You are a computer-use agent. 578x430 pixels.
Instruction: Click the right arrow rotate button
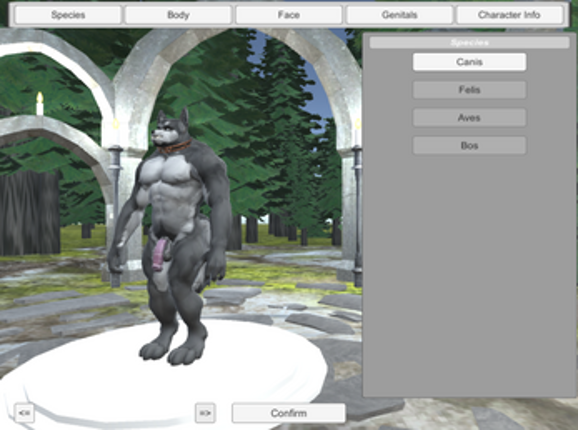tap(205, 413)
